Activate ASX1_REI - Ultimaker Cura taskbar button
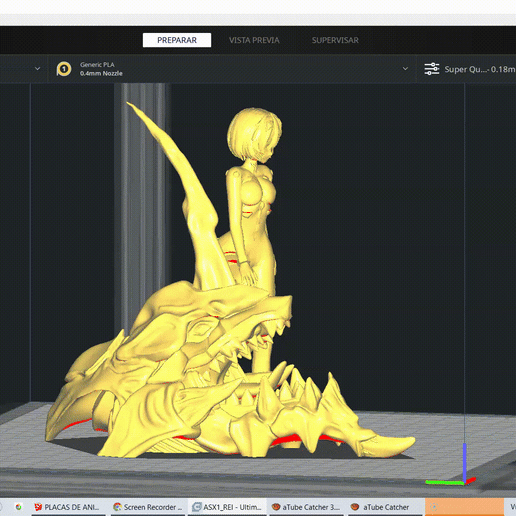This screenshot has width=516, height=516. coord(227,507)
